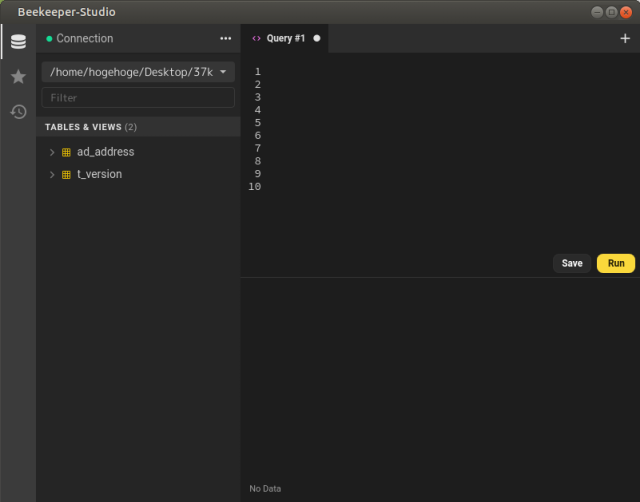Add a new query tab with plus
640x502 pixels.
(625, 39)
